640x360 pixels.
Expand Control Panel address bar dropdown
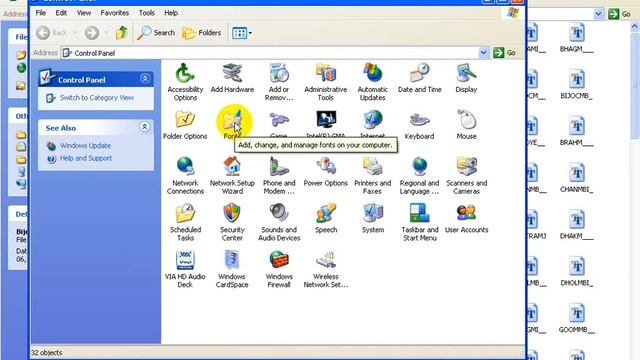coord(483,53)
